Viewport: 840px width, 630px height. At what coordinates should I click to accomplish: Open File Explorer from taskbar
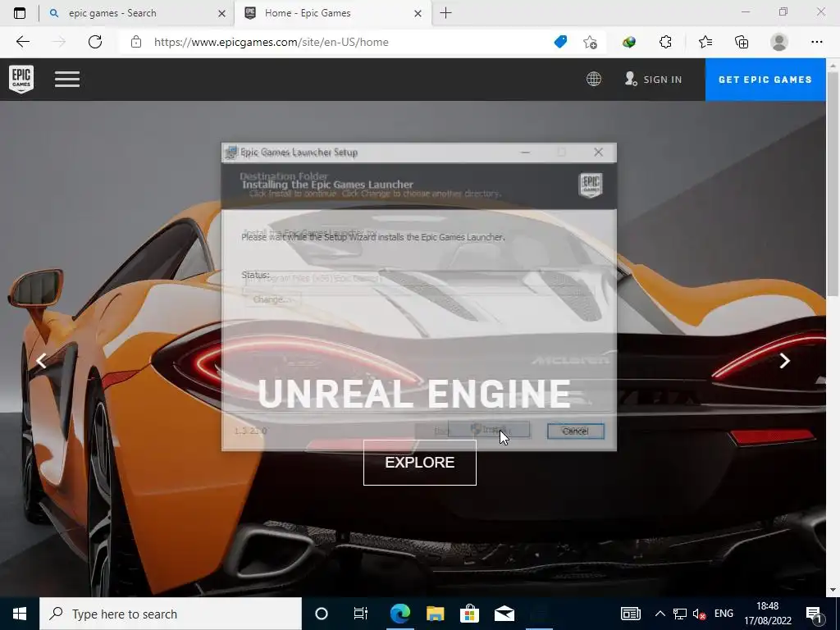(435, 614)
